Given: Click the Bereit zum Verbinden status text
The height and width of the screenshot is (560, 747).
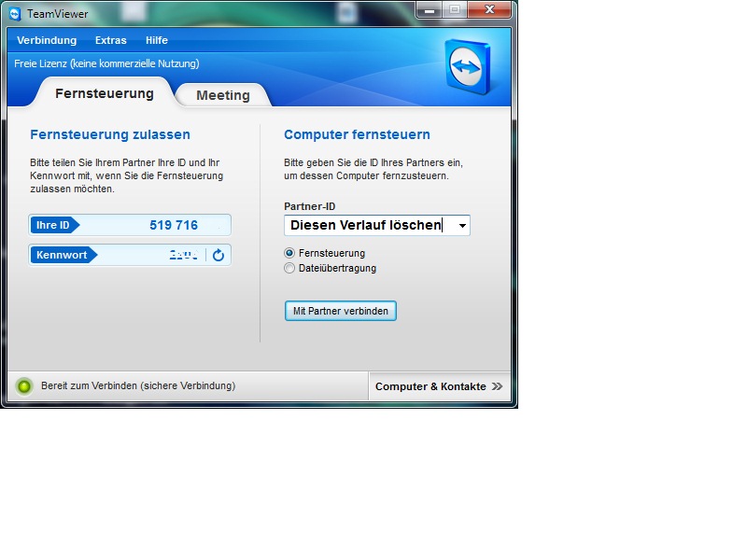Looking at the screenshot, I should pyautogui.click(x=138, y=385).
